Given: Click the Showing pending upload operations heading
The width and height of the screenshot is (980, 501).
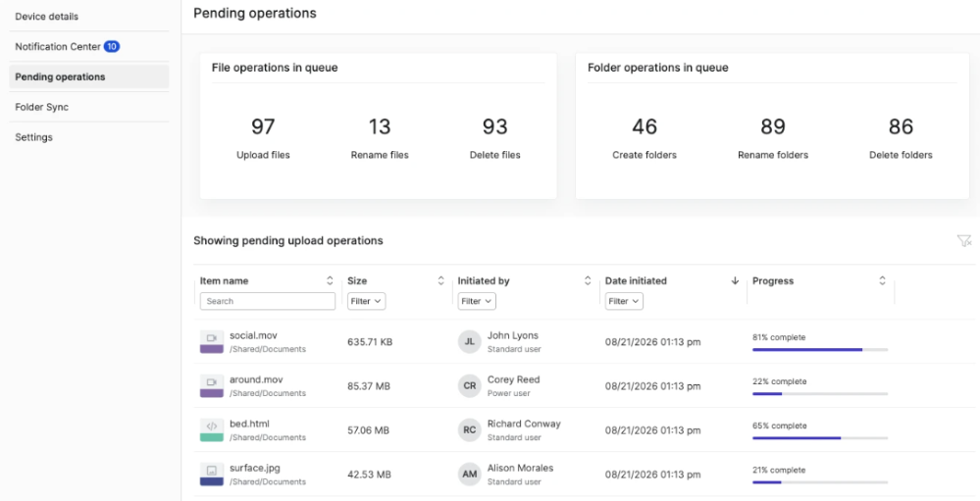Looking at the screenshot, I should (288, 240).
